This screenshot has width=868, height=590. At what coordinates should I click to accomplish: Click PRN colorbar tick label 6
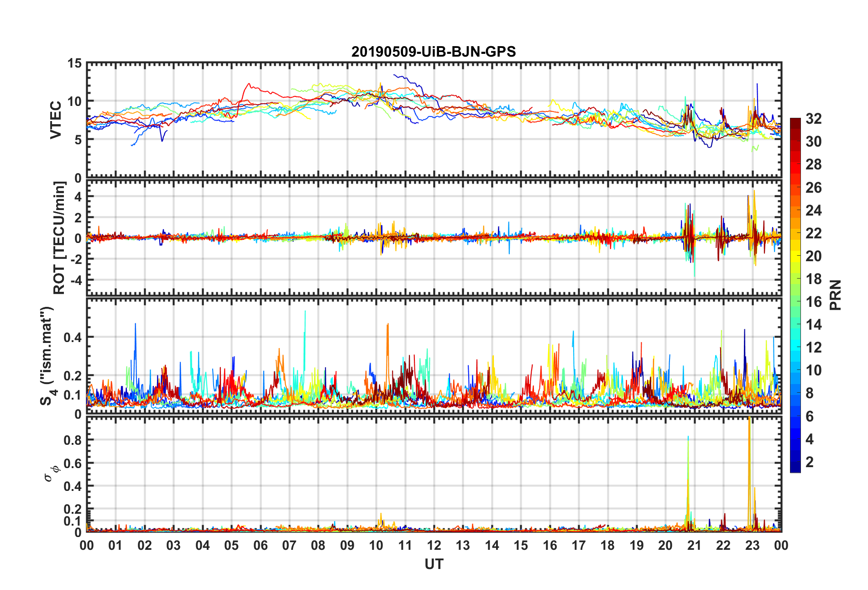(810, 416)
